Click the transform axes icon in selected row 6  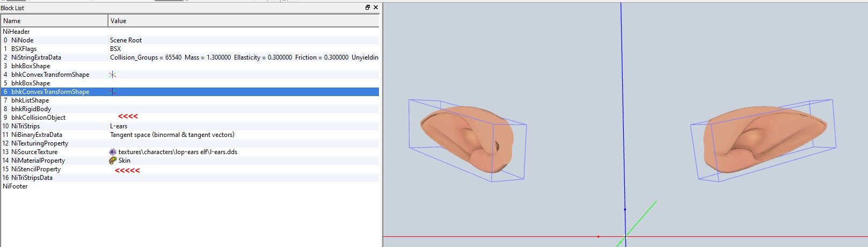point(113,92)
